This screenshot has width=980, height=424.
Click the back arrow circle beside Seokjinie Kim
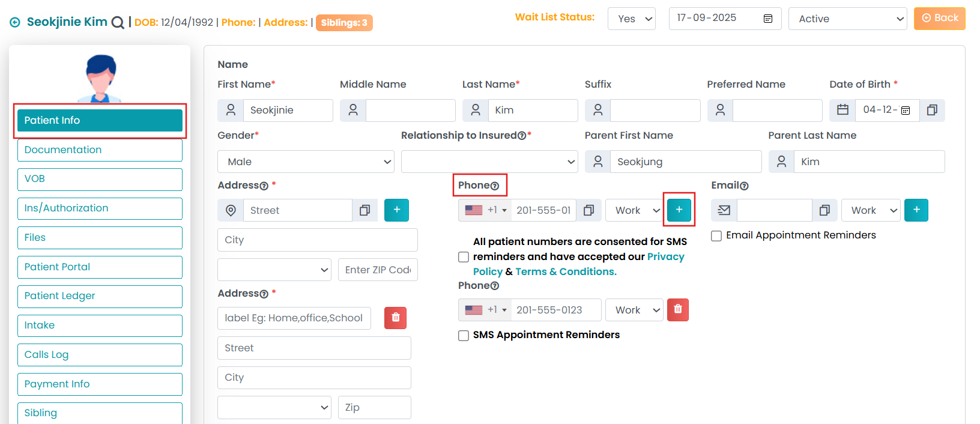click(15, 23)
